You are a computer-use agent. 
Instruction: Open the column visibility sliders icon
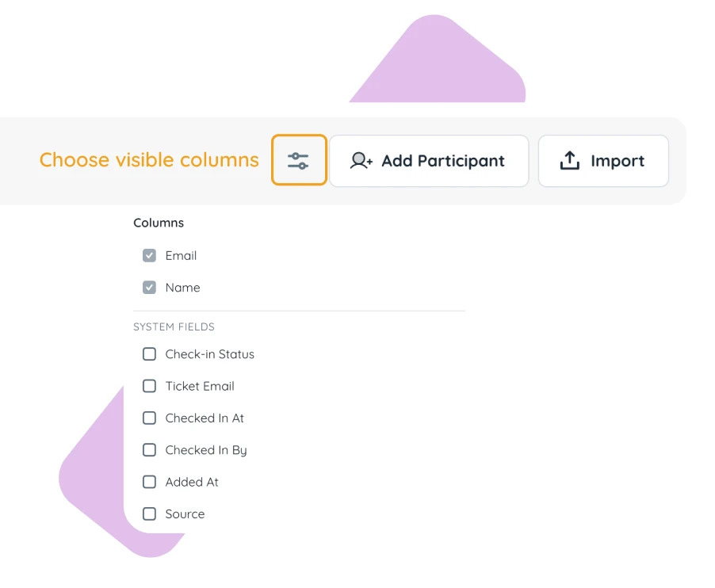(x=299, y=160)
